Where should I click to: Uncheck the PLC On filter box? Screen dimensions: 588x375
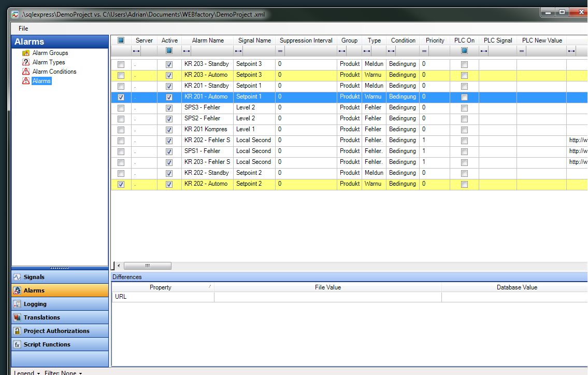(463, 50)
